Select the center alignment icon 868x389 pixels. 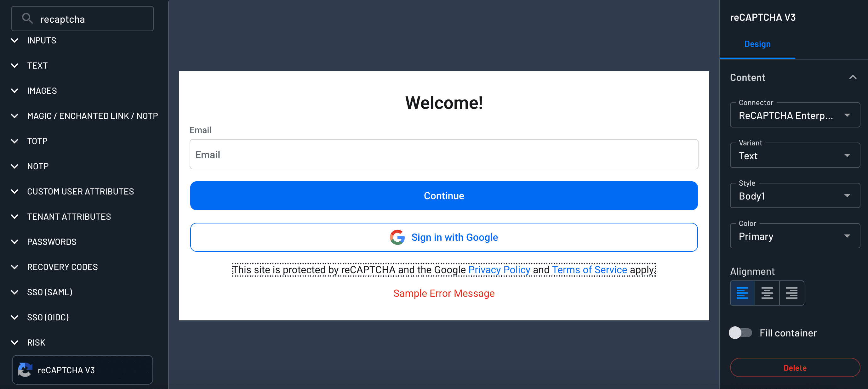767,293
